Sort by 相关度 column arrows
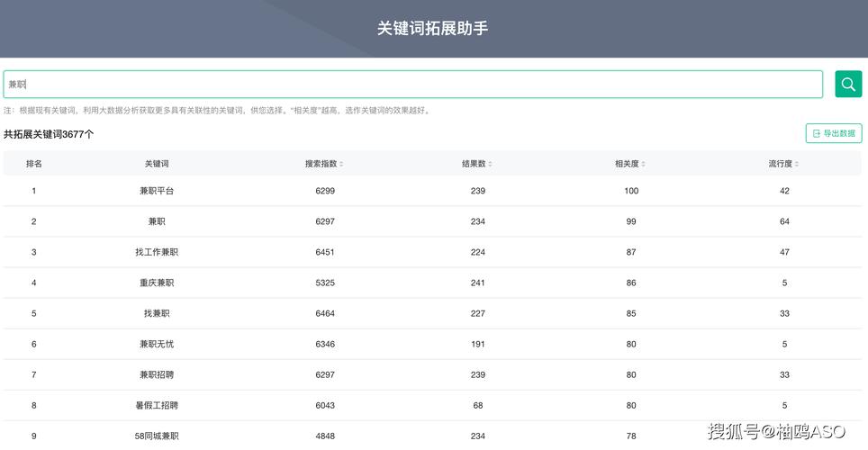Screen dimensions: 868x450 (643, 164)
